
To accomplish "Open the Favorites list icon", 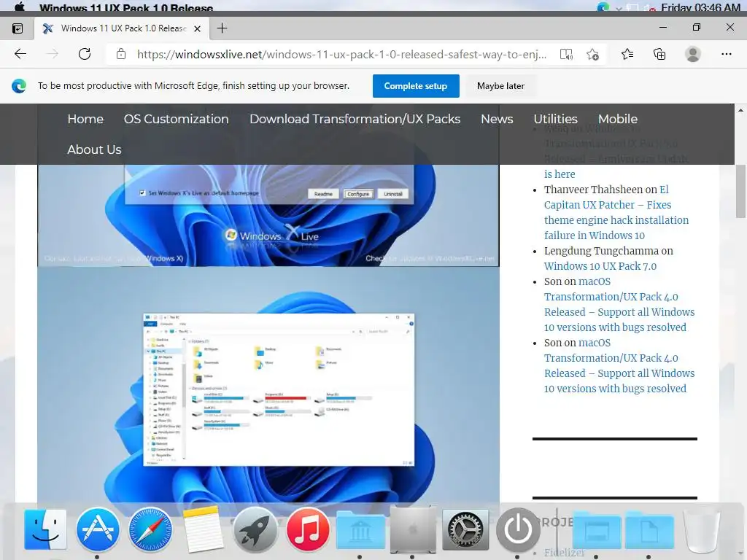I will pos(627,54).
